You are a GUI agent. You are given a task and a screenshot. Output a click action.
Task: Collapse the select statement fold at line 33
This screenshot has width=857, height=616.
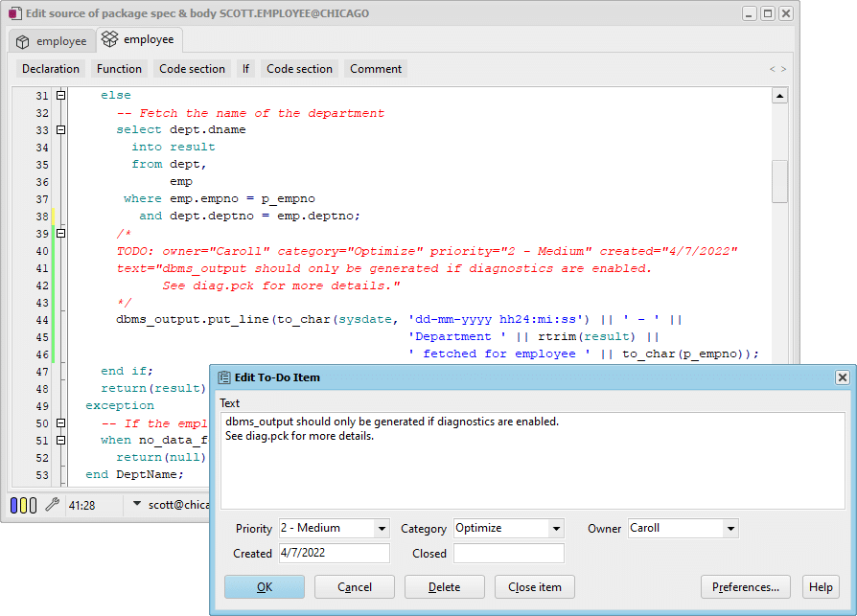[61, 130]
